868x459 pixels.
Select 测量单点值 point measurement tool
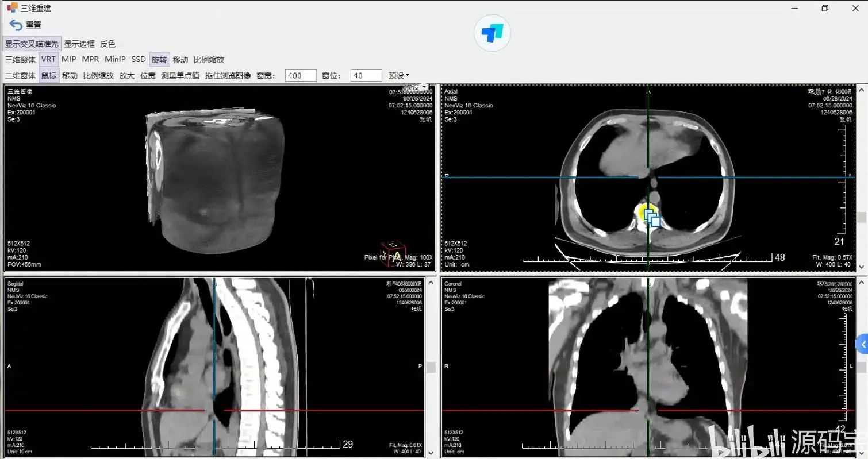180,75
